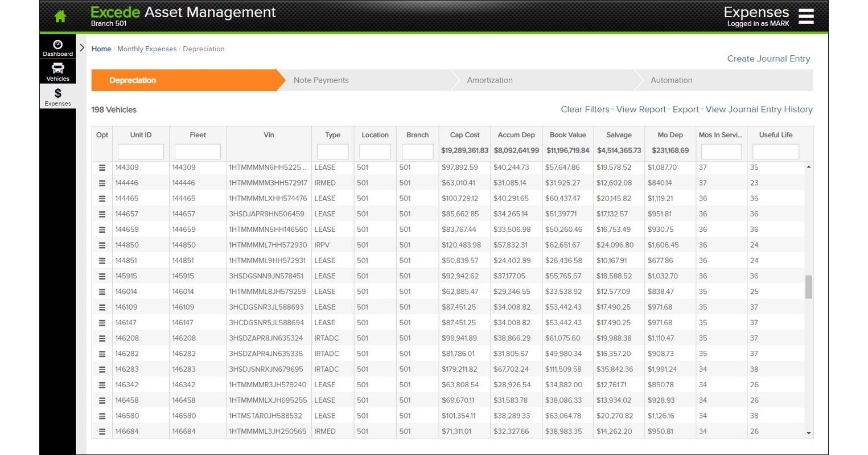Open row options for unit 144309
The height and width of the screenshot is (455, 868).
pyautogui.click(x=101, y=167)
